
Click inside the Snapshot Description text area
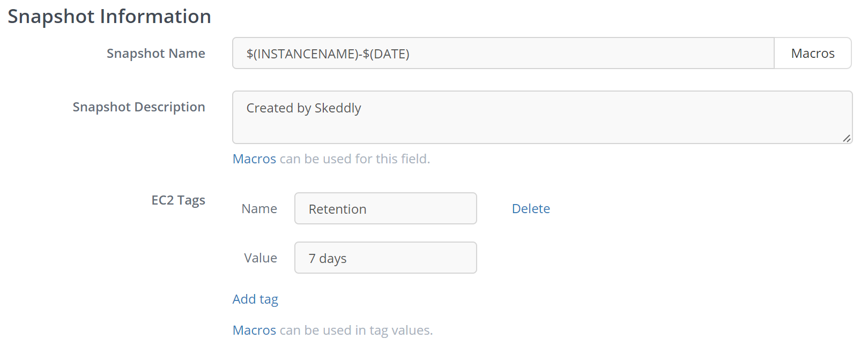[x=542, y=117]
